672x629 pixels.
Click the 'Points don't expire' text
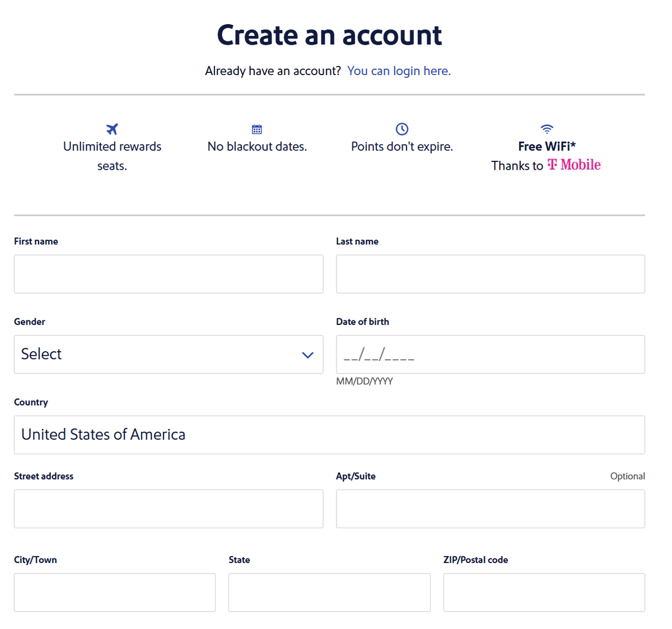(402, 146)
